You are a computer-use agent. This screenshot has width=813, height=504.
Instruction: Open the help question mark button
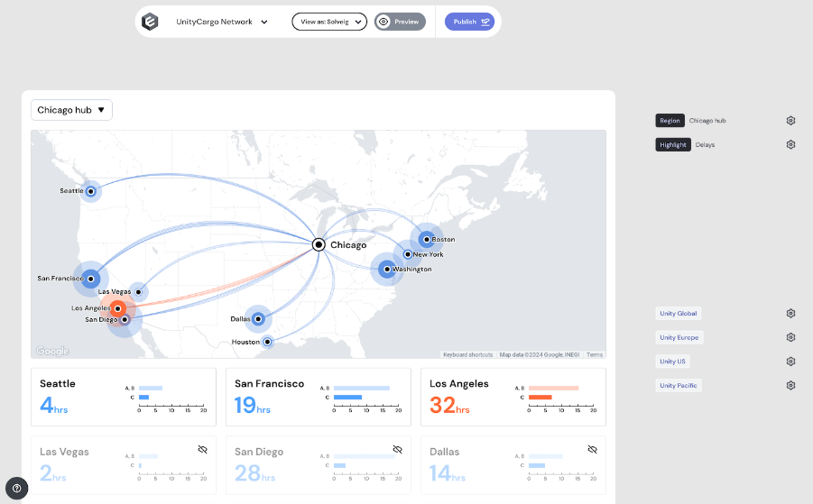[x=16, y=489]
